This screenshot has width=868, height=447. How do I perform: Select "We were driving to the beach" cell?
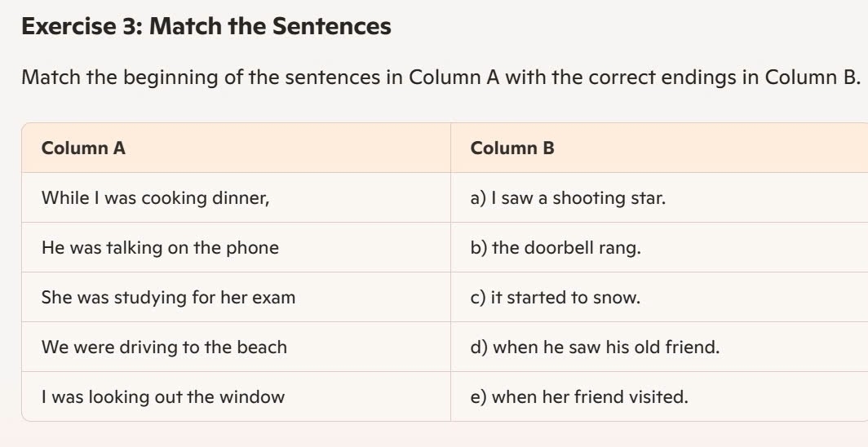click(164, 347)
